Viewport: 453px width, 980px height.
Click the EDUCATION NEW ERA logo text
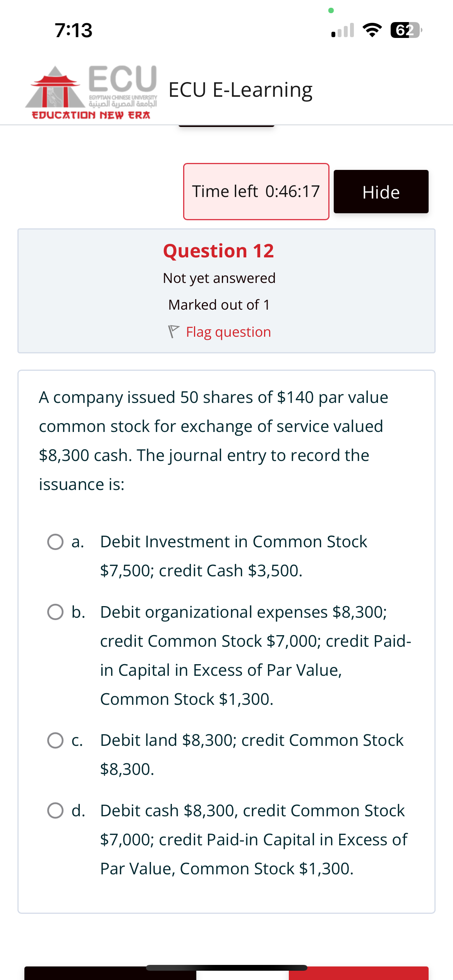[x=91, y=114]
